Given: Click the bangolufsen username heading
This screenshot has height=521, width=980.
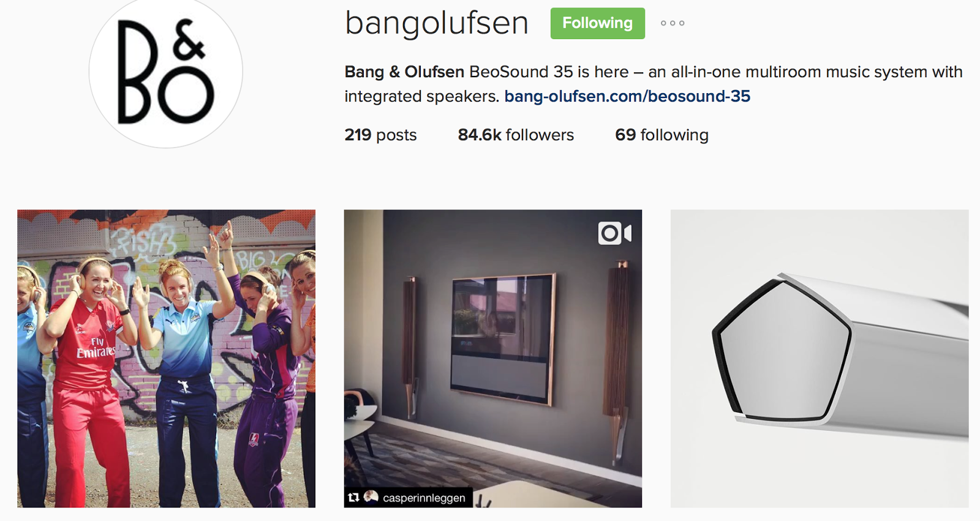Looking at the screenshot, I should [437, 23].
